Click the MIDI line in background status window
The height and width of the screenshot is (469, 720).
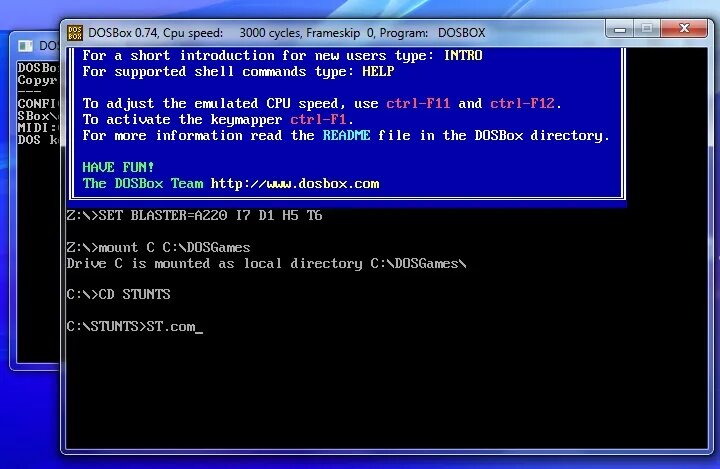(x=38, y=128)
